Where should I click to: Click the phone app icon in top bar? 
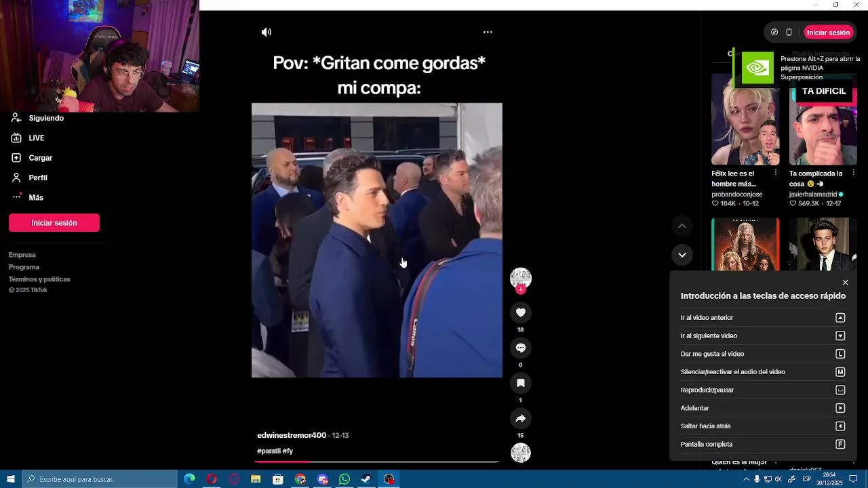coord(789,32)
